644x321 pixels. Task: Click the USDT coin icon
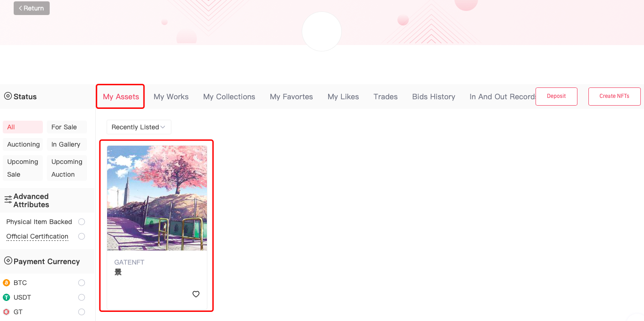pos(6,297)
